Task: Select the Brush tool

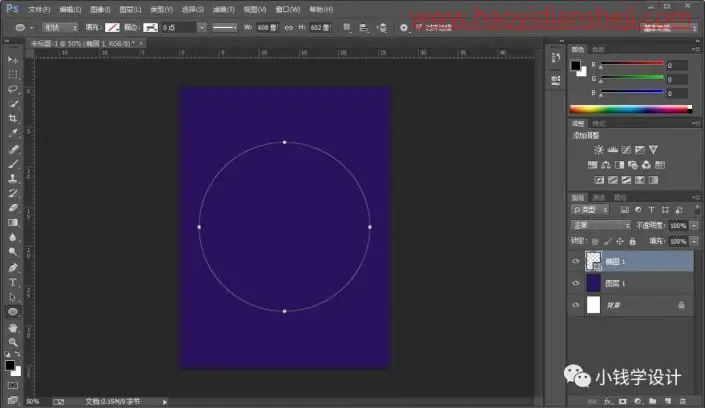Action: coord(13,164)
